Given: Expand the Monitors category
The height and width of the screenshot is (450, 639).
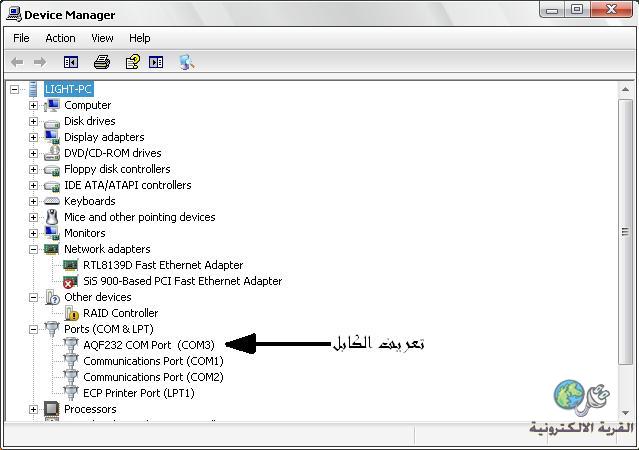Looking at the screenshot, I should point(33,234).
